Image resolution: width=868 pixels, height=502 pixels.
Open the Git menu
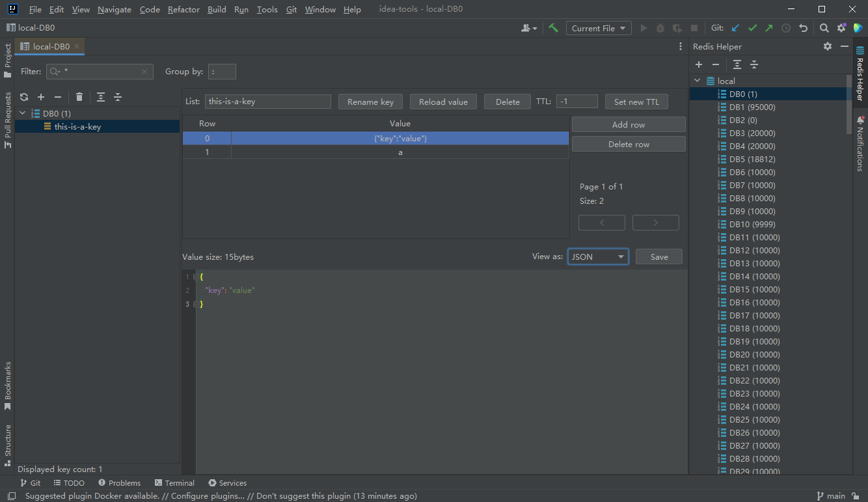point(292,10)
